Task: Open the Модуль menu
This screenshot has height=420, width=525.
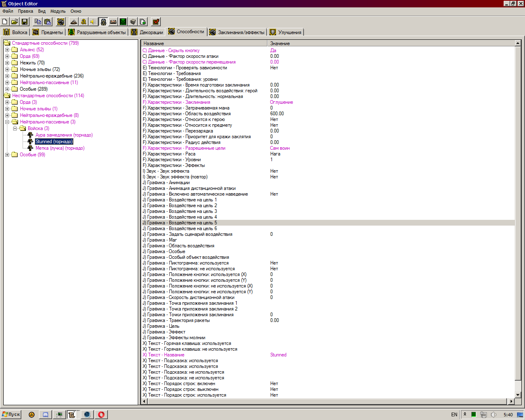Action: click(58, 11)
